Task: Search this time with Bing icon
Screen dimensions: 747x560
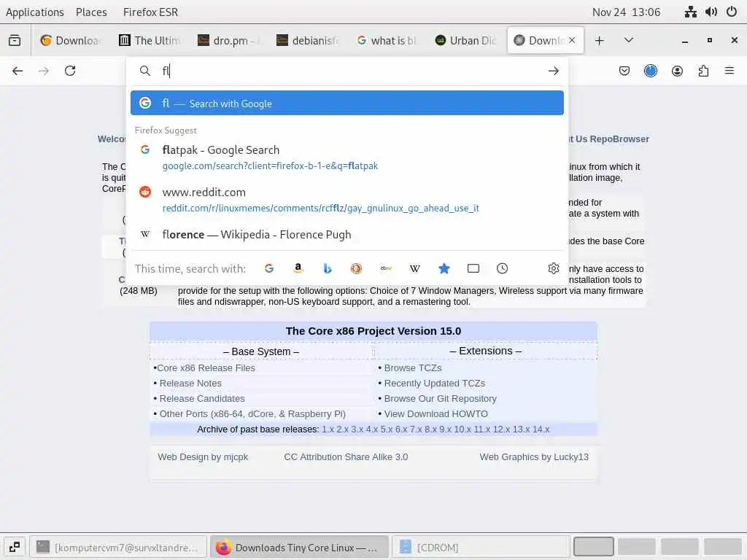Action: [x=328, y=268]
